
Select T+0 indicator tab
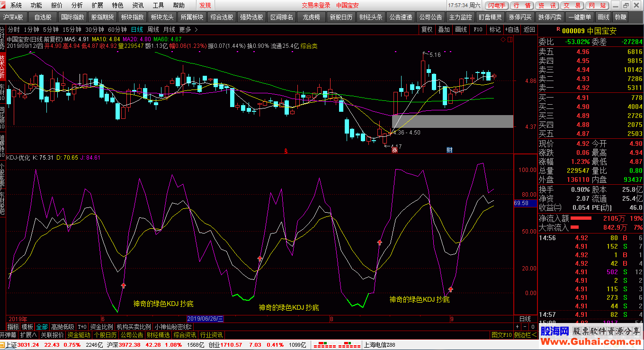pyautogui.click(x=82, y=327)
